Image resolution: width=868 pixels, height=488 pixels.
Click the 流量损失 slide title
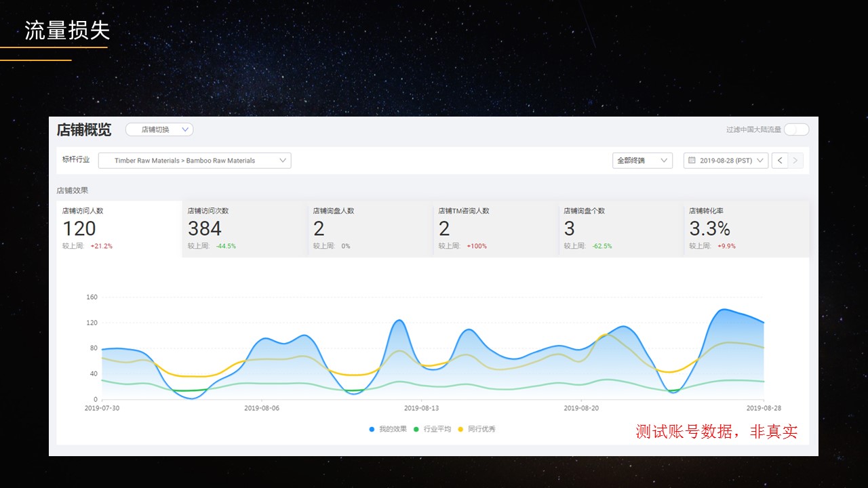coord(67,30)
